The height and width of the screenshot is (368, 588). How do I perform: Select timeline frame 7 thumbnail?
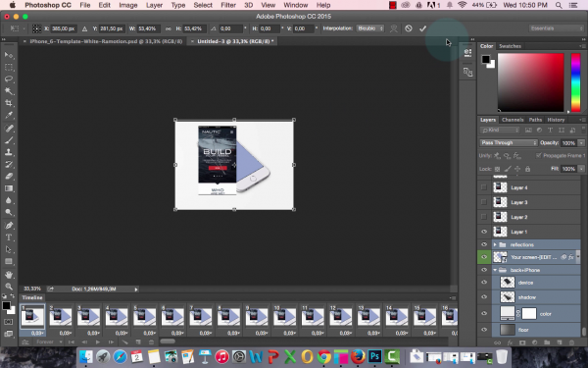[200, 316]
